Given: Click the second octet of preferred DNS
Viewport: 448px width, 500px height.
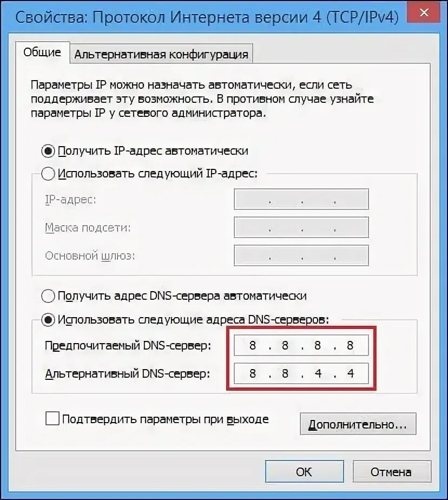Looking at the screenshot, I should [285, 345].
